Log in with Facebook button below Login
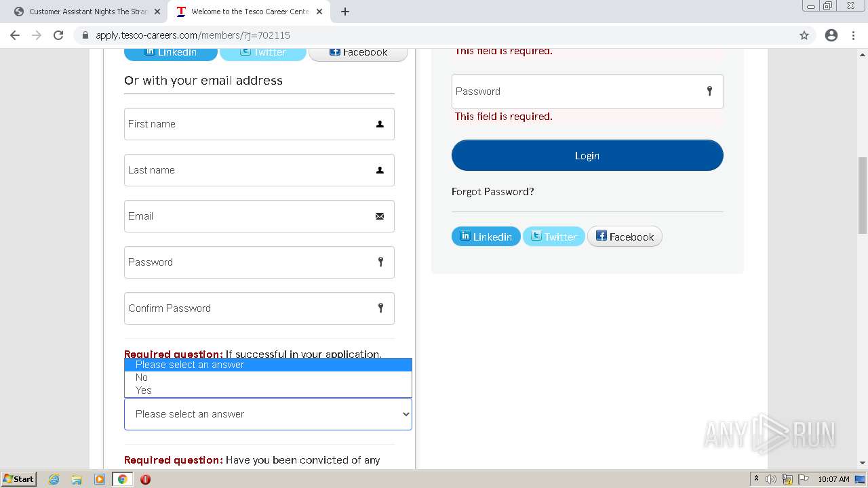This screenshot has height=488, width=868. pos(625,237)
